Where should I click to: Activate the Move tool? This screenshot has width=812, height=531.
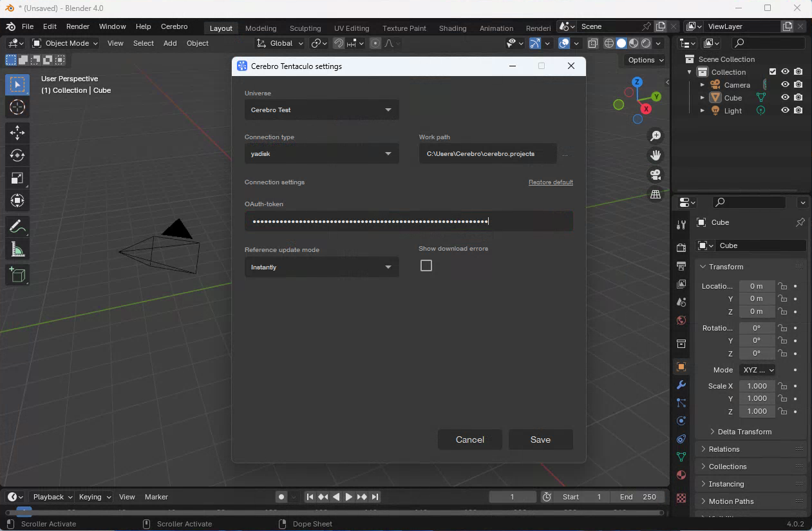pyautogui.click(x=17, y=133)
